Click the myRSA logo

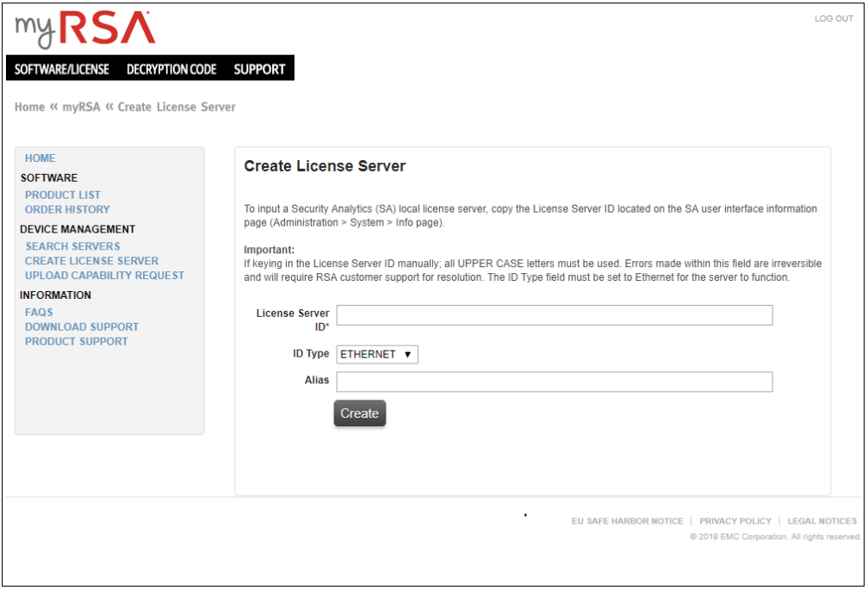point(84,30)
